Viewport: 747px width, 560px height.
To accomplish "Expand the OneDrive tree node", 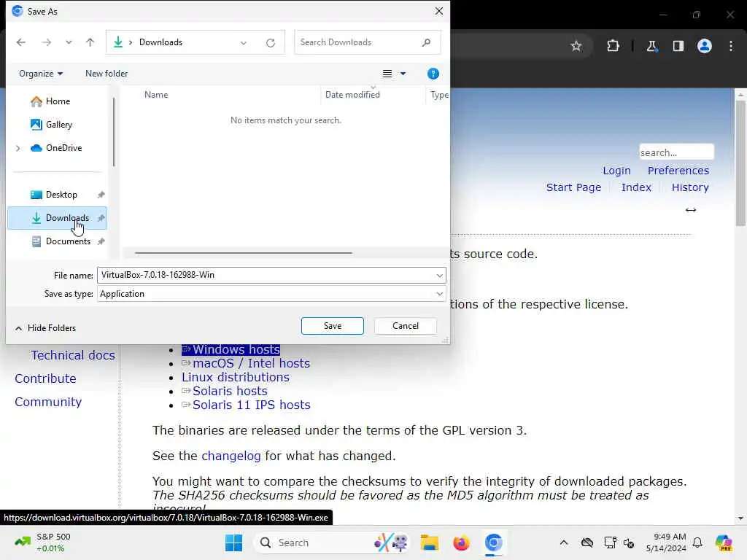I will [x=18, y=148].
